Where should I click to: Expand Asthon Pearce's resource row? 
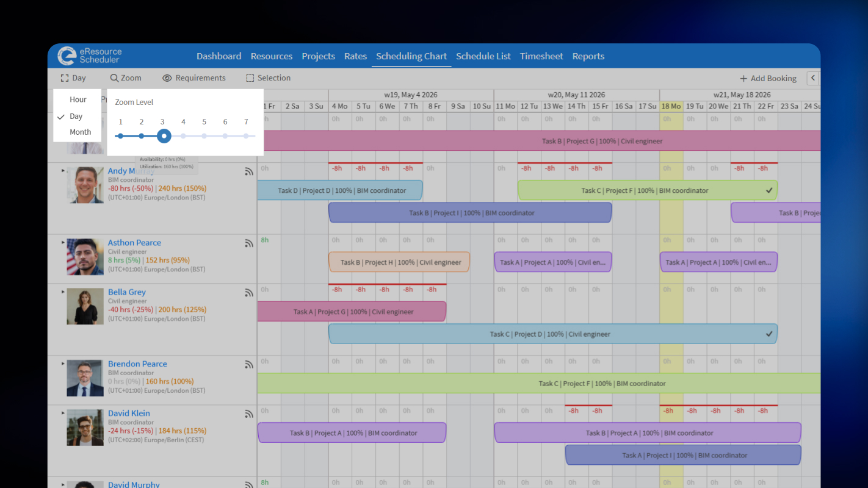pyautogui.click(x=63, y=242)
